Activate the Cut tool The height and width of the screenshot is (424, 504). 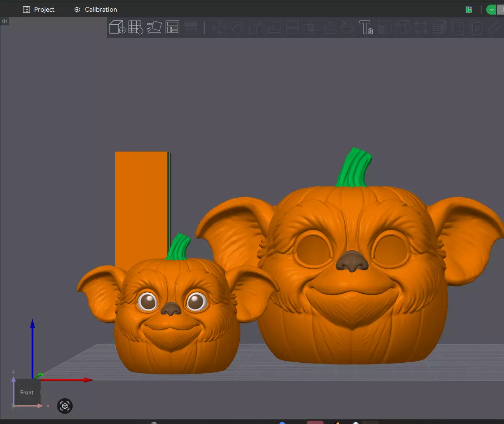point(293,28)
